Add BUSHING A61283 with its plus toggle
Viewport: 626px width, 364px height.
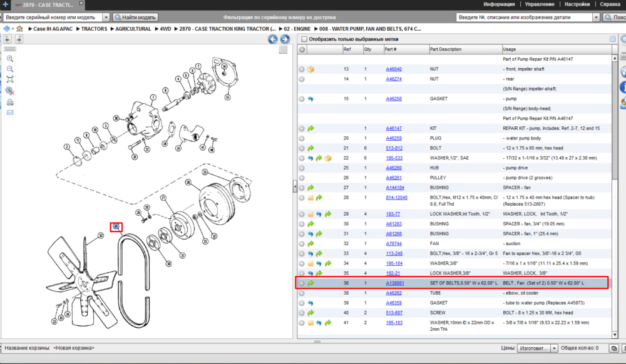pyautogui.click(x=302, y=224)
